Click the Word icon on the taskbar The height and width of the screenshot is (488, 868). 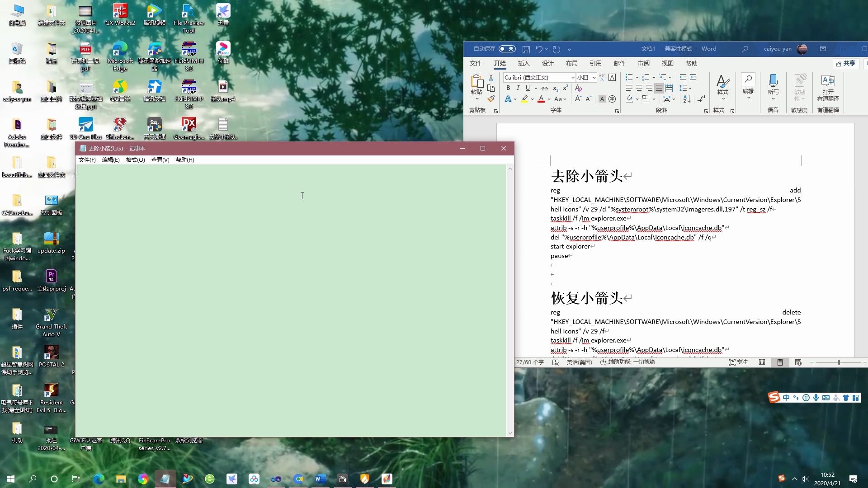click(x=321, y=479)
